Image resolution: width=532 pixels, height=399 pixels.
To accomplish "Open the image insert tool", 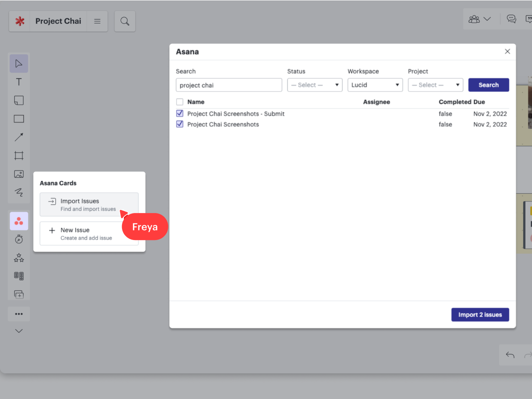I will click(19, 174).
